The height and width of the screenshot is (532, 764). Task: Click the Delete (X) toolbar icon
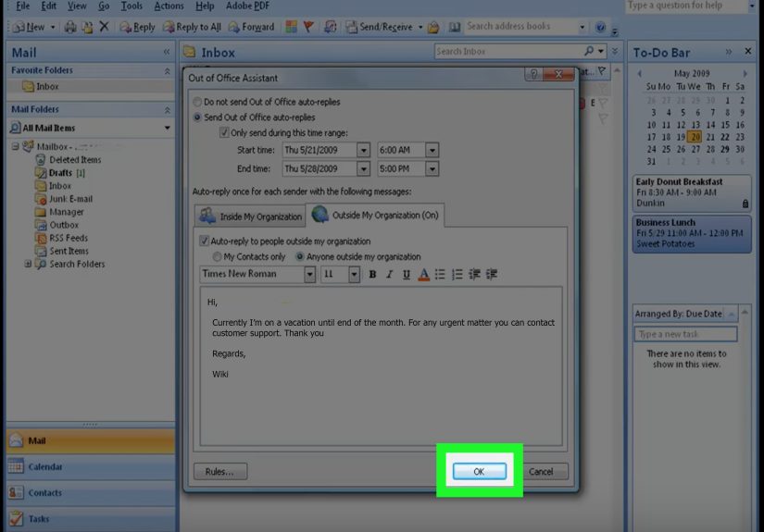(x=104, y=26)
